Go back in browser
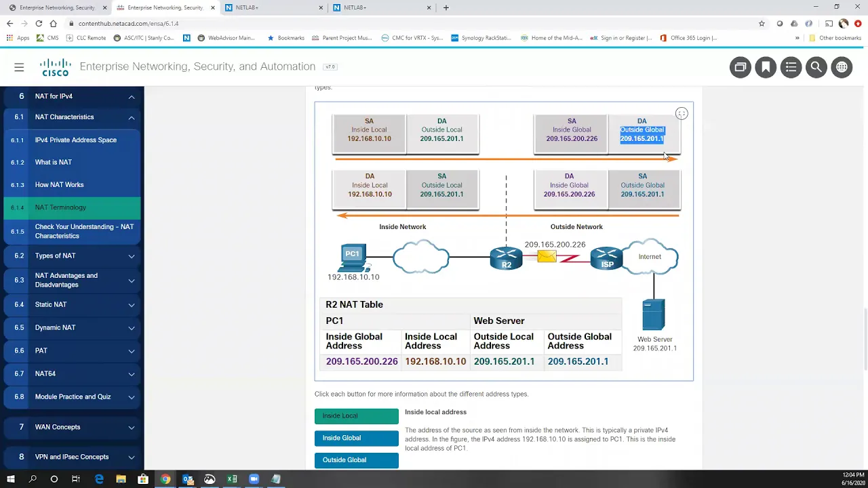 click(x=9, y=24)
